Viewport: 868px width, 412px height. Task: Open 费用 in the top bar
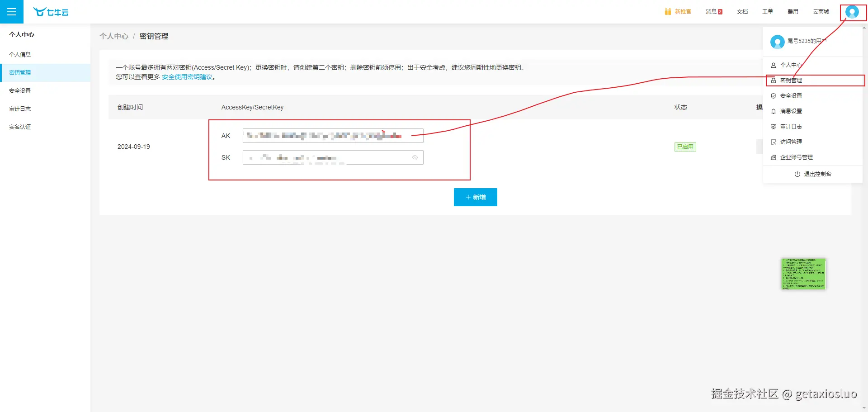793,12
